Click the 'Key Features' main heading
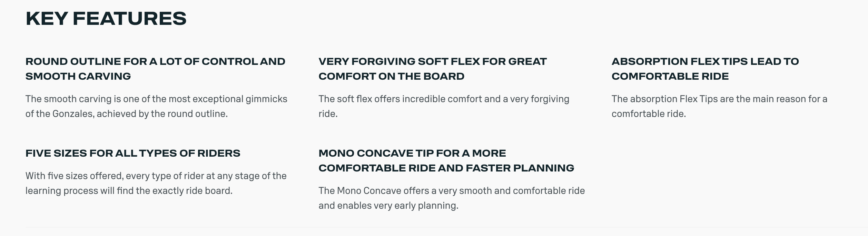This screenshot has height=236, width=868. click(106, 19)
